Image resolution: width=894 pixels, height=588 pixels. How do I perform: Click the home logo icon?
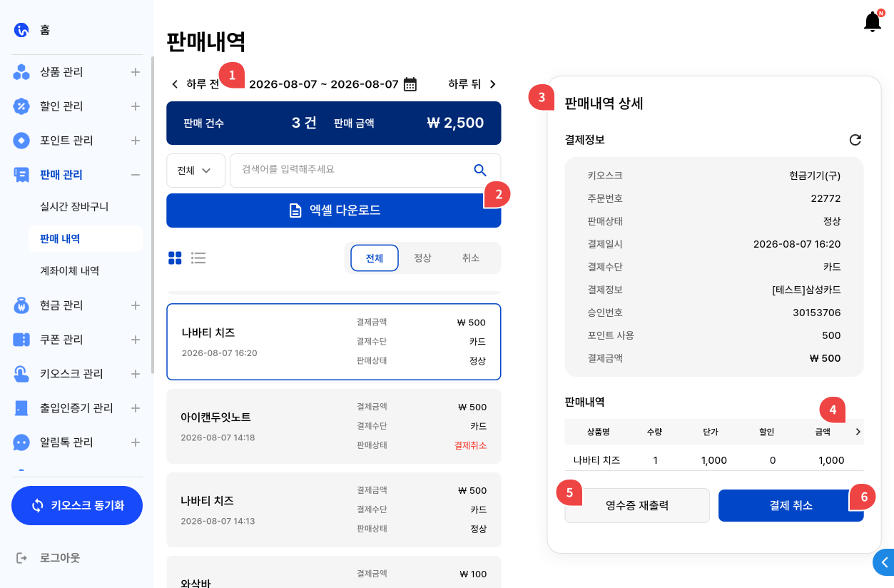(21, 30)
